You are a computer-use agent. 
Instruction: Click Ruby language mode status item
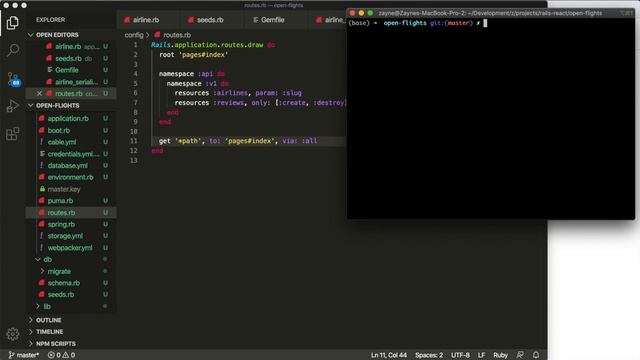coord(500,355)
